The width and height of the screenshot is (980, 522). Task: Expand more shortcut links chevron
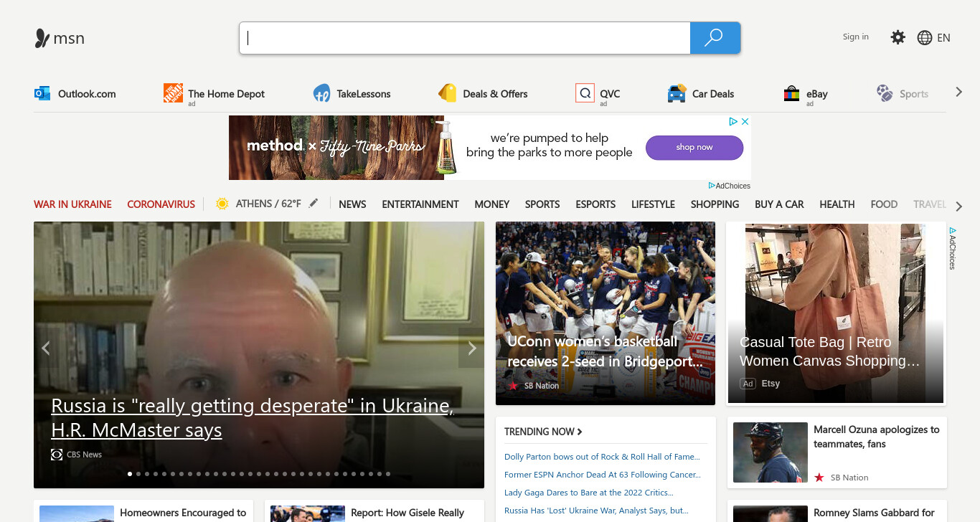(x=958, y=92)
